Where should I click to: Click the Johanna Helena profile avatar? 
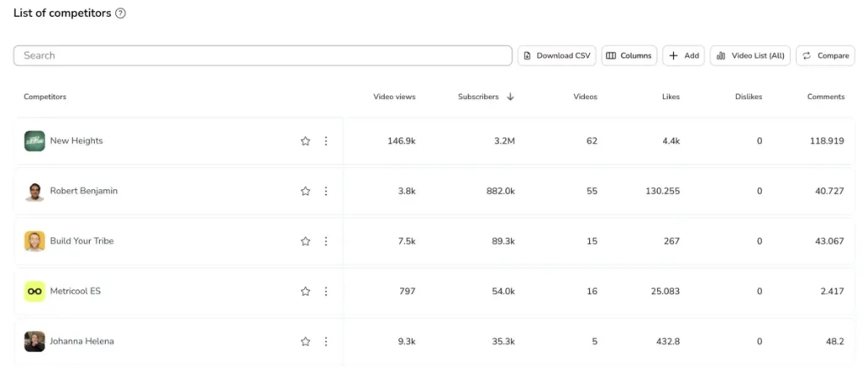pos(34,341)
